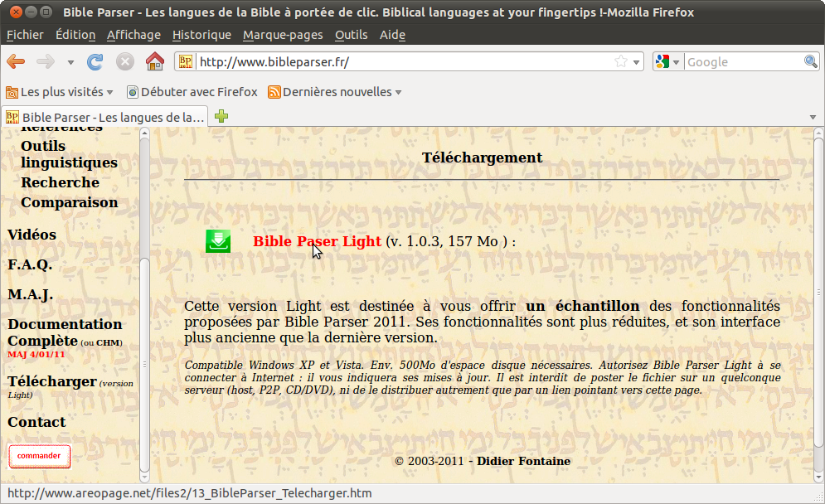
Task: Open the M.A.J. updates link
Action: coord(30,294)
